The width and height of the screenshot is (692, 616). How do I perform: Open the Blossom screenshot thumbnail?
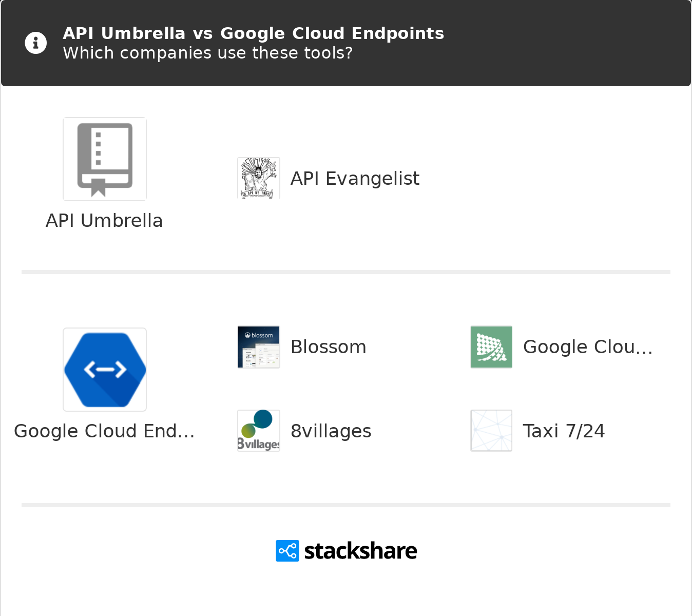point(259,347)
